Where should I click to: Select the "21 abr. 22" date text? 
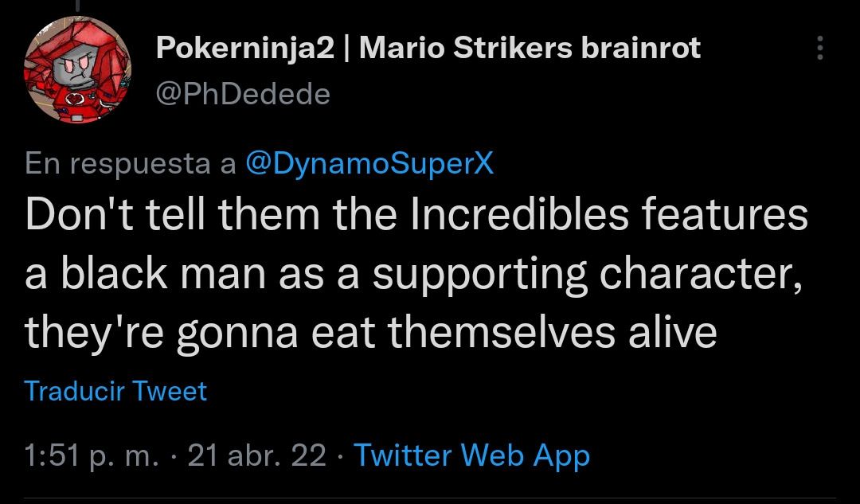[256, 455]
